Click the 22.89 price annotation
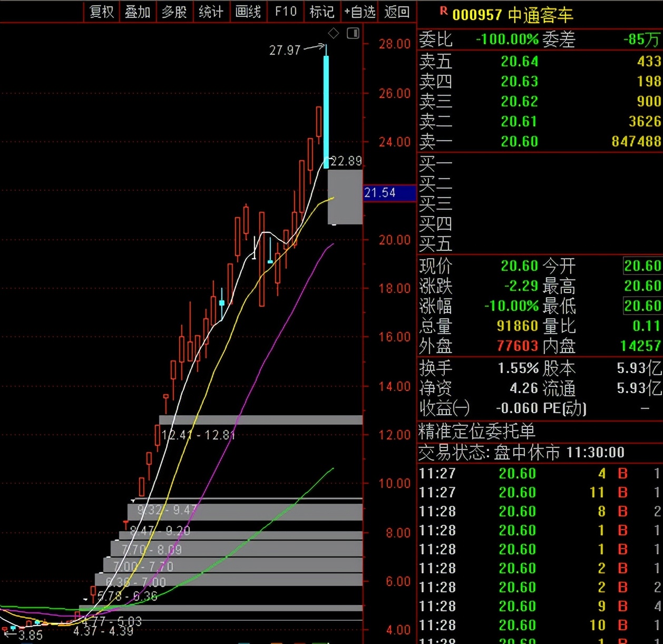Viewport: 663px width, 644px height. point(346,161)
